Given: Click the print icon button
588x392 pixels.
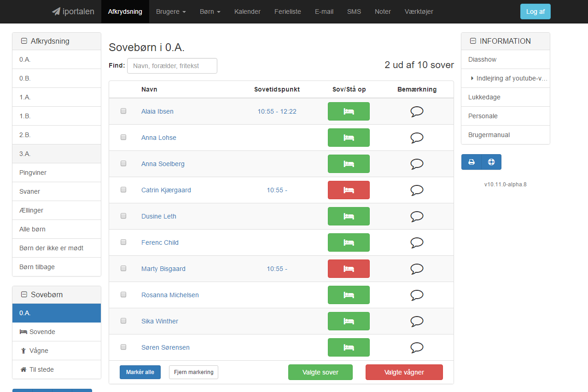Looking at the screenshot, I should 472,162.
